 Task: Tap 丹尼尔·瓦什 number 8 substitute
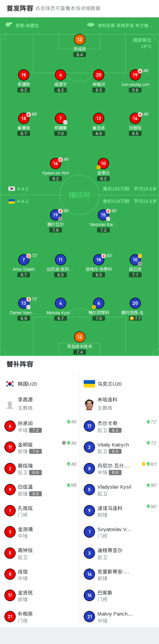pyautogui.click(x=119, y=469)
